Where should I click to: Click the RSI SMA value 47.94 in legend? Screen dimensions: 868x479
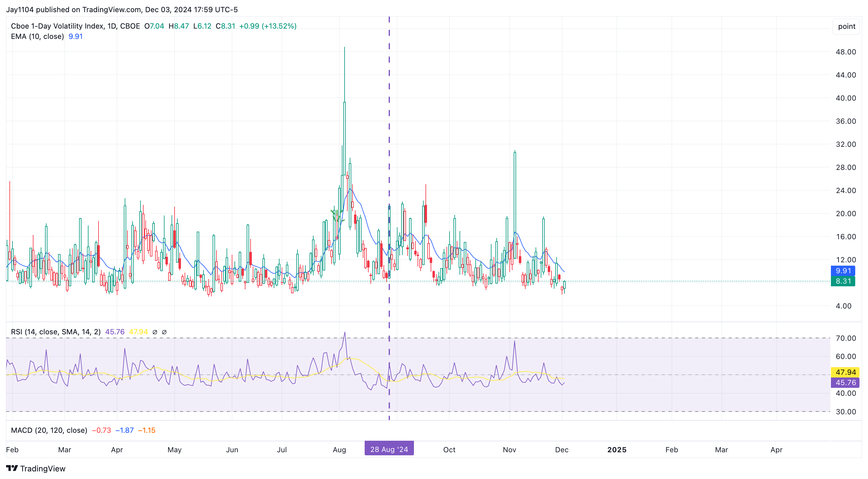click(138, 332)
